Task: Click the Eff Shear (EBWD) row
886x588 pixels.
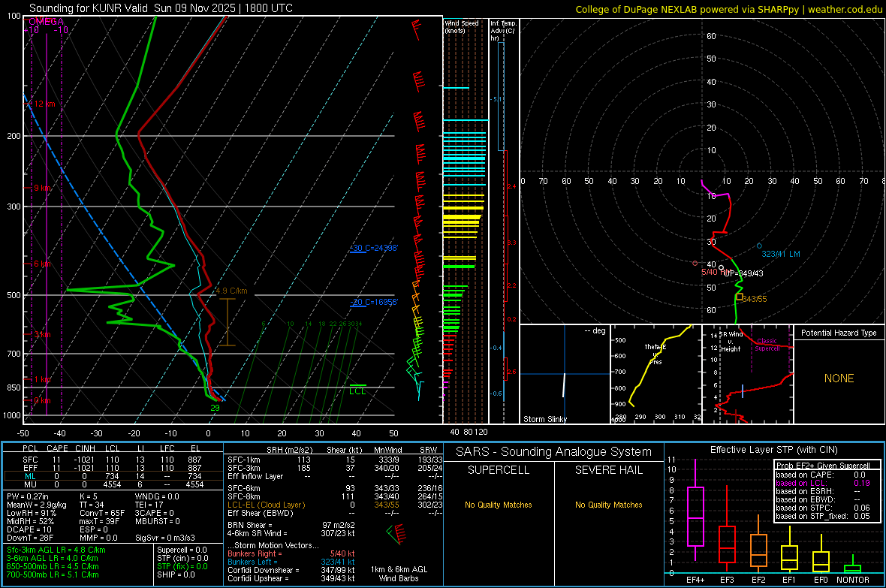Action: 335,513
